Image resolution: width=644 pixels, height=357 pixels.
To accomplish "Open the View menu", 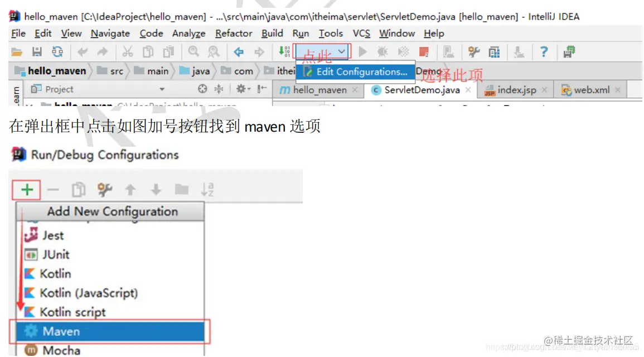I will coord(71,33).
